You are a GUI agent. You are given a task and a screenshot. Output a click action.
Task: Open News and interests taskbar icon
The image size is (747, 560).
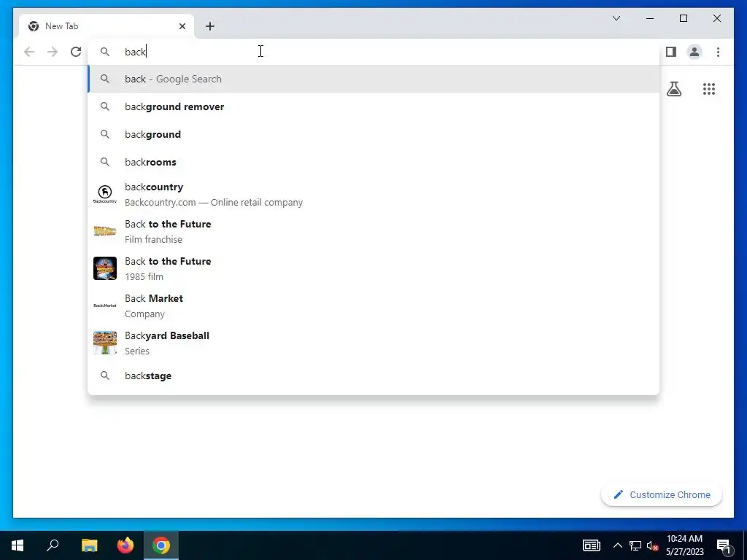(591, 545)
